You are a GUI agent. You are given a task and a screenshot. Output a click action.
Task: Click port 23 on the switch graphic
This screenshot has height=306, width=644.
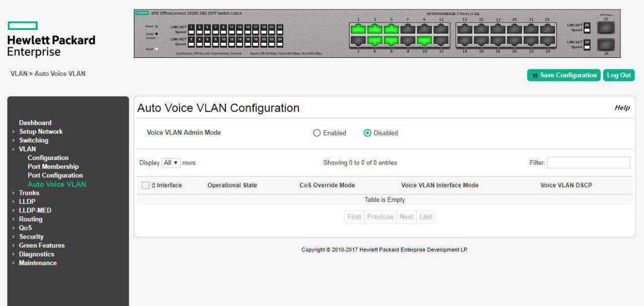(x=548, y=29)
